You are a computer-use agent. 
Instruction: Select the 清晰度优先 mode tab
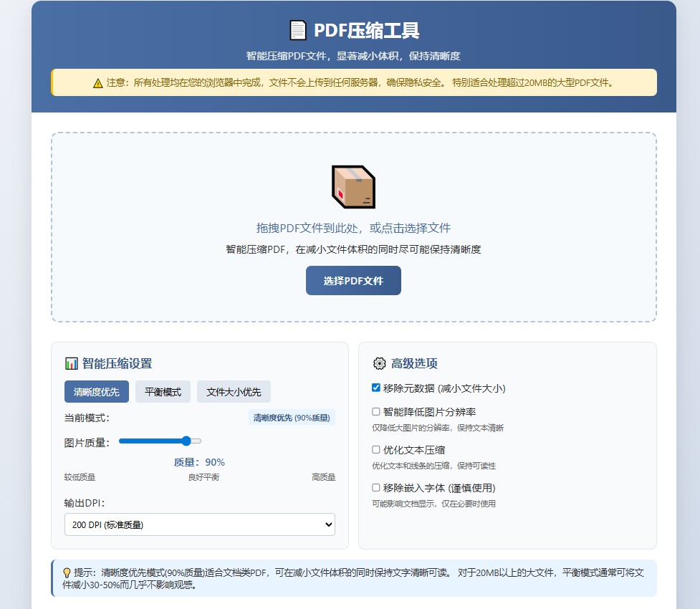pyautogui.click(x=97, y=392)
